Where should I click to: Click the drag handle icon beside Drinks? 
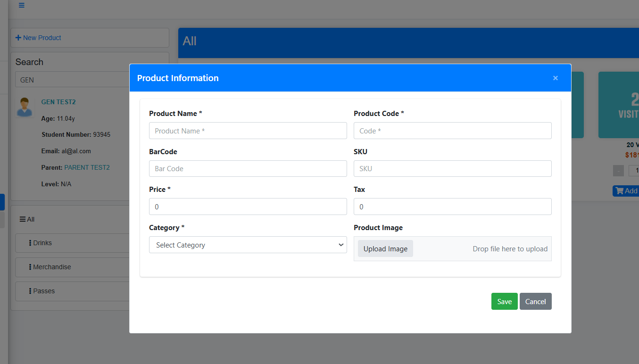[30, 243]
